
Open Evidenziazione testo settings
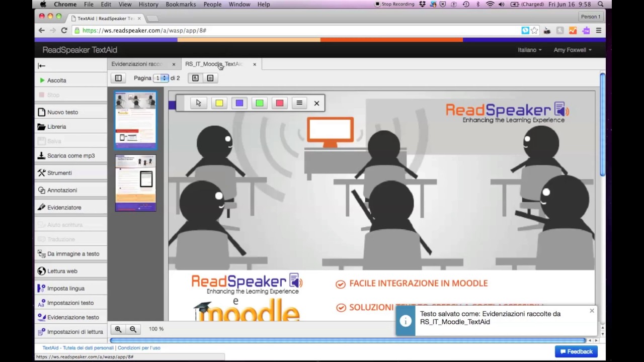point(70,317)
